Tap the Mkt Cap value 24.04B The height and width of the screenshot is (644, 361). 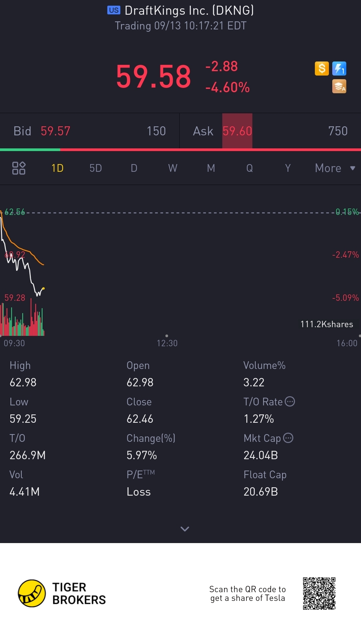pos(261,455)
